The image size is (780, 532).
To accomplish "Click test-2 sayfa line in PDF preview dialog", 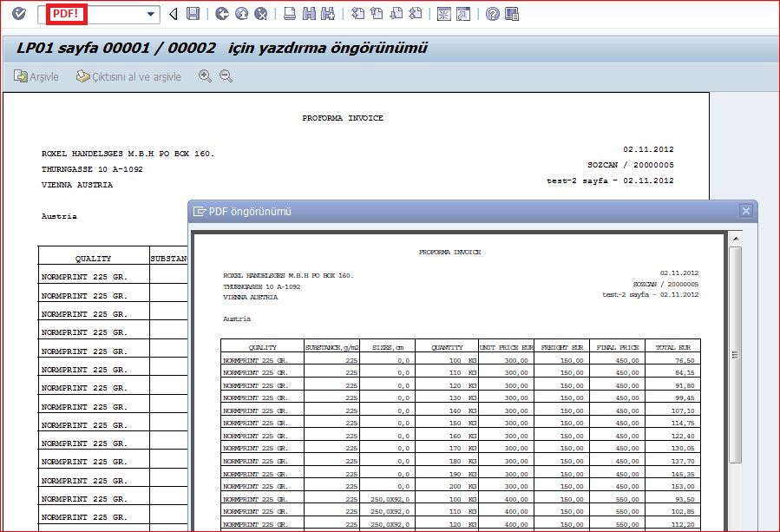I will tap(650, 294).
